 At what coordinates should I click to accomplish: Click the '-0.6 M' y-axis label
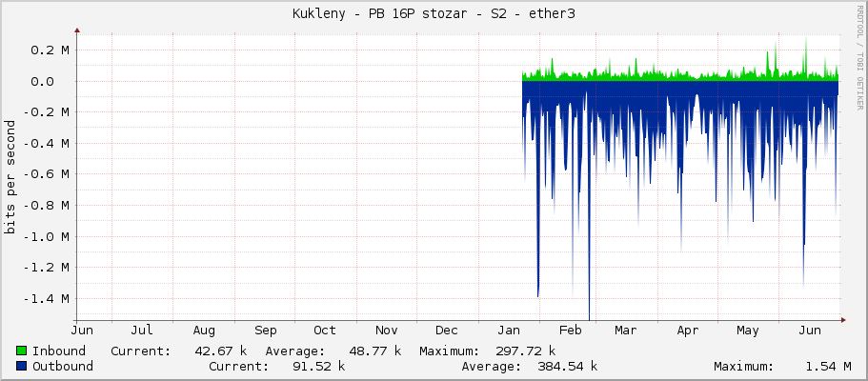tap(46, 174)
